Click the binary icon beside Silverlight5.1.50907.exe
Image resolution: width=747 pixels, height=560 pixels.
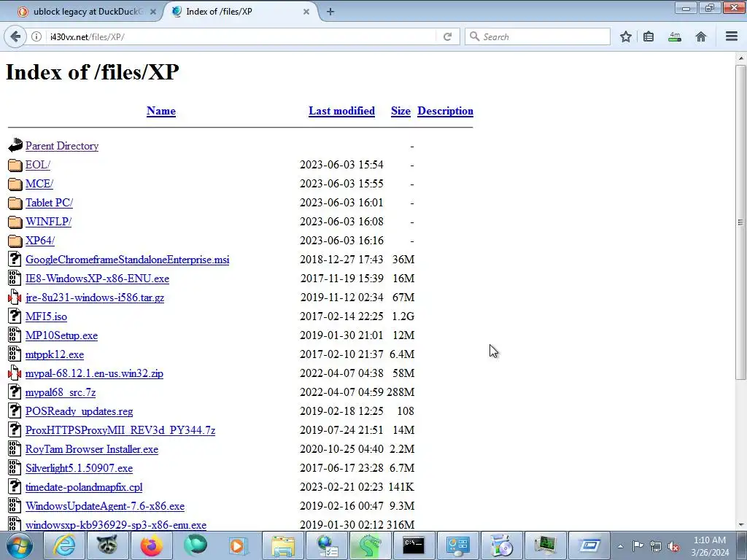(x=15, y=468)
